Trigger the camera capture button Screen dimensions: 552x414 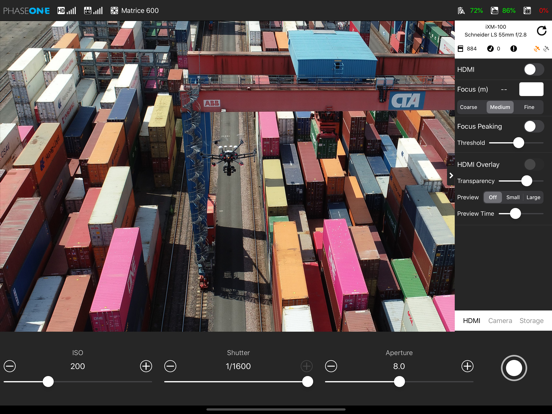[514, 368]
